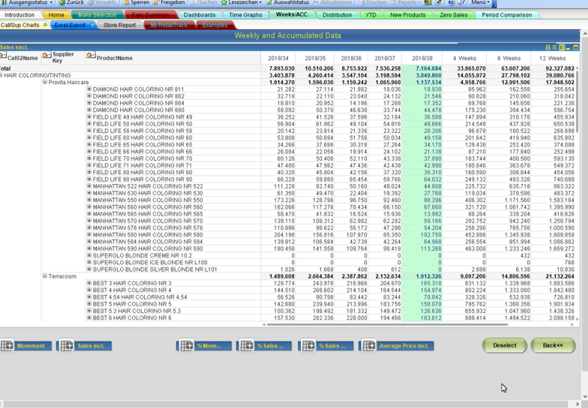This screenshot has width=588, height=408.
Task: Expand BEST 6 HAIR COLORING NR 6 row
Action: [x=89, y=318]
